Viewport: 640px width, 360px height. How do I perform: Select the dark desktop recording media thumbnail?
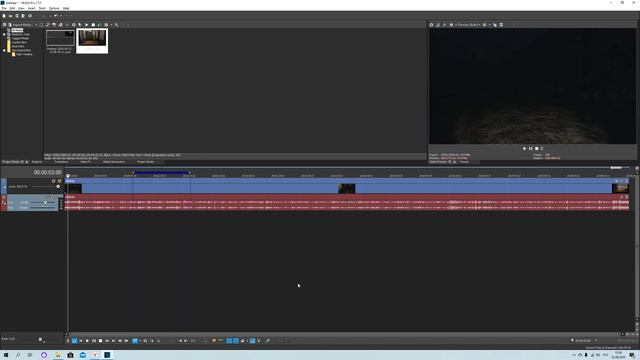pyautogui.click(x=60, y=38)
